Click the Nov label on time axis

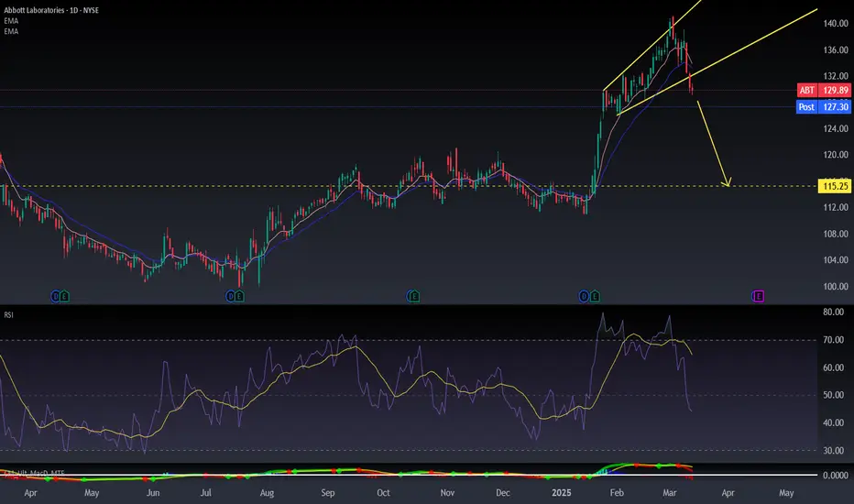click(x=447, y=493)
